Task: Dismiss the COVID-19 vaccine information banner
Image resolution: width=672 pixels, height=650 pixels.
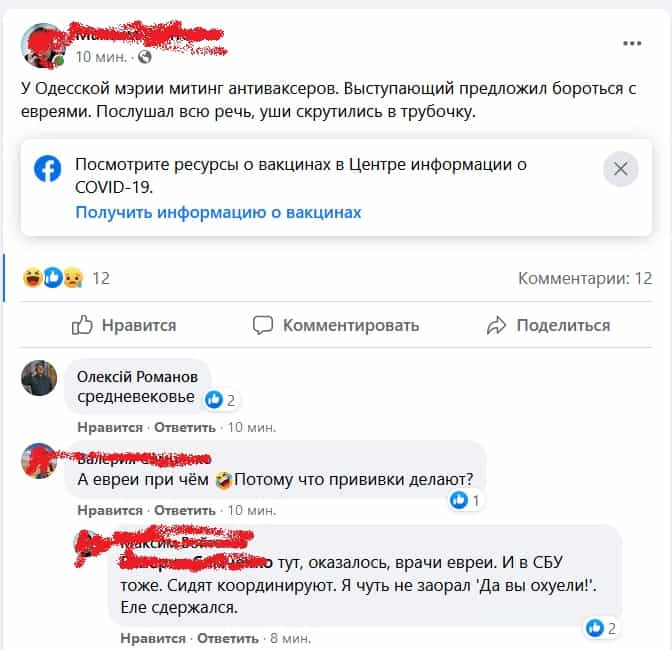Action: point(621,169)
